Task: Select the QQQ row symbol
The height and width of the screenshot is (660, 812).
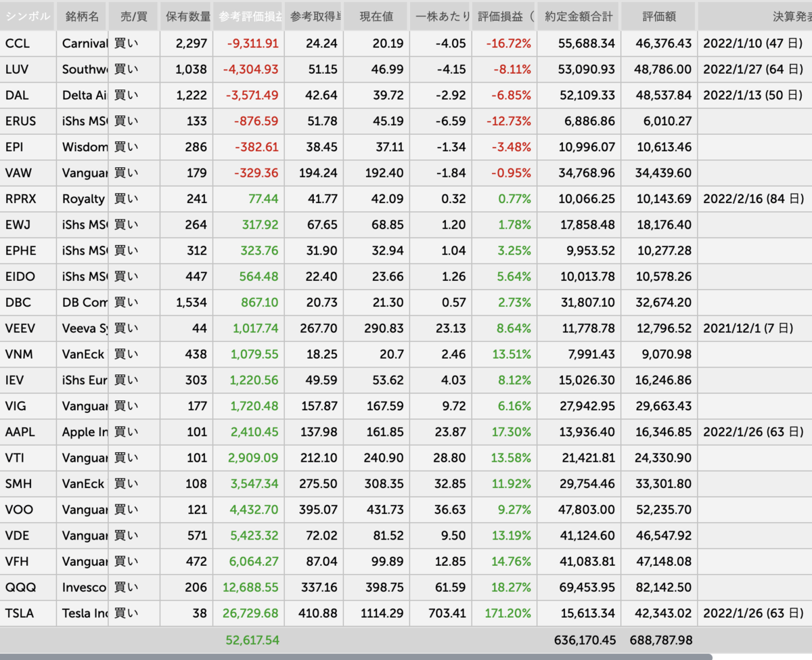Action: (x=28, y=588)
